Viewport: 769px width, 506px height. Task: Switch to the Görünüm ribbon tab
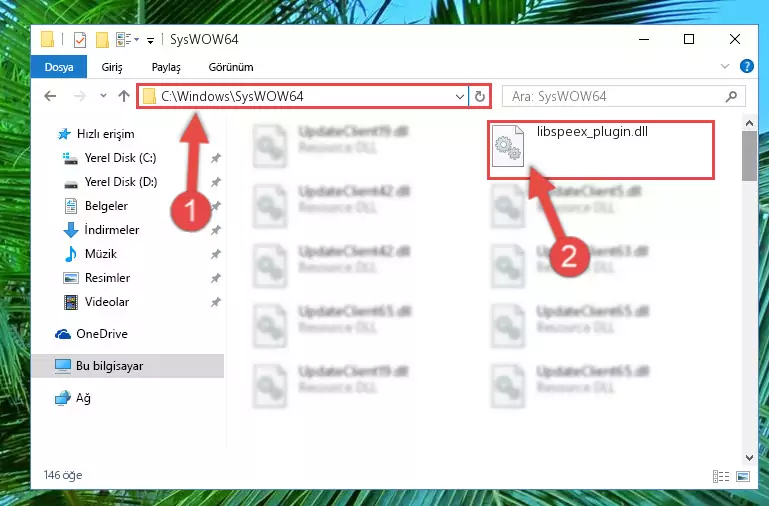pos(231,67)
